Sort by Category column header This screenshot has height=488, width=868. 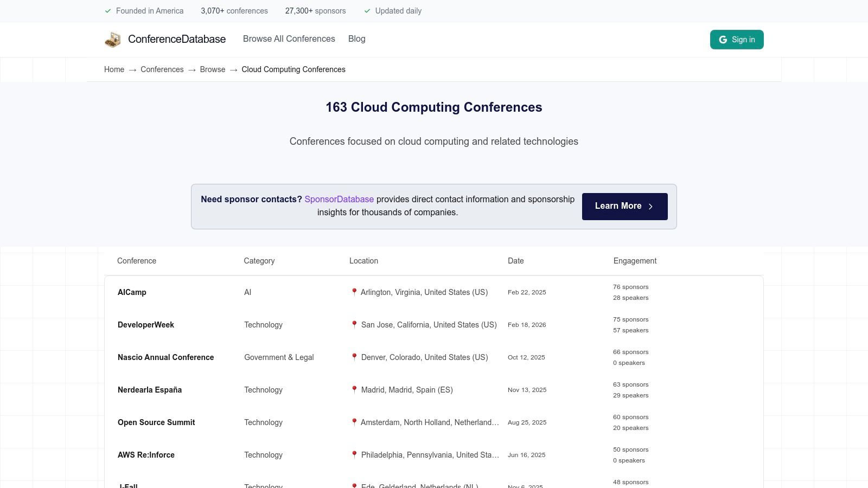pos(259,261)
